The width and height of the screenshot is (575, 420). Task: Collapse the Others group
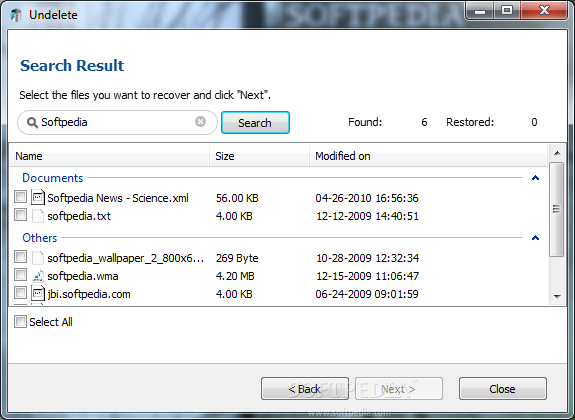(535, 238)
